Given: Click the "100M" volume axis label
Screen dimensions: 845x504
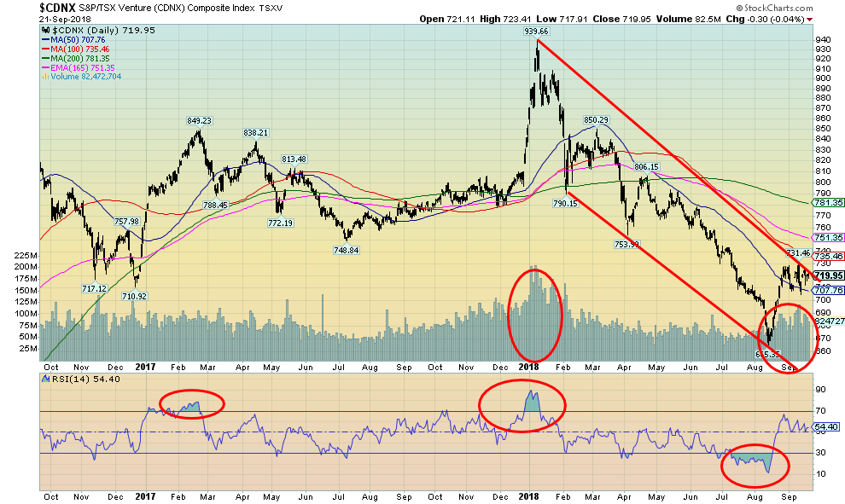Looking at the screenshot, I should (26, 313).
